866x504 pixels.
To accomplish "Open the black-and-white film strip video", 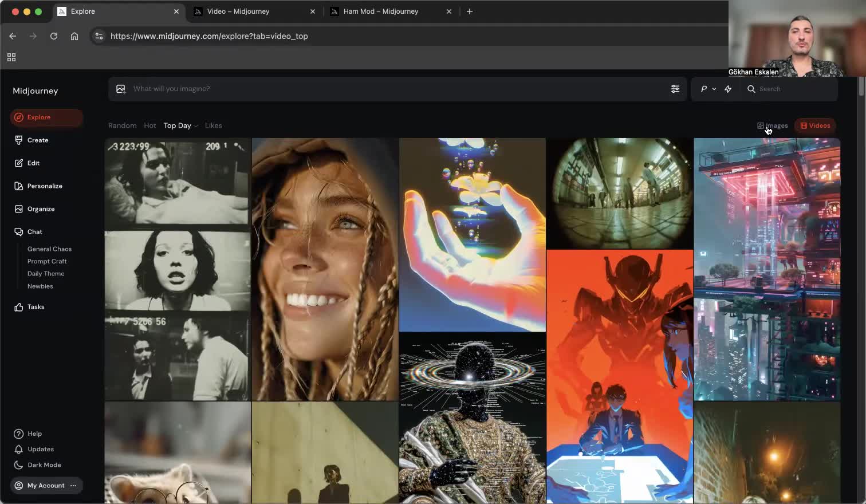I will click(x=178, y=269).
